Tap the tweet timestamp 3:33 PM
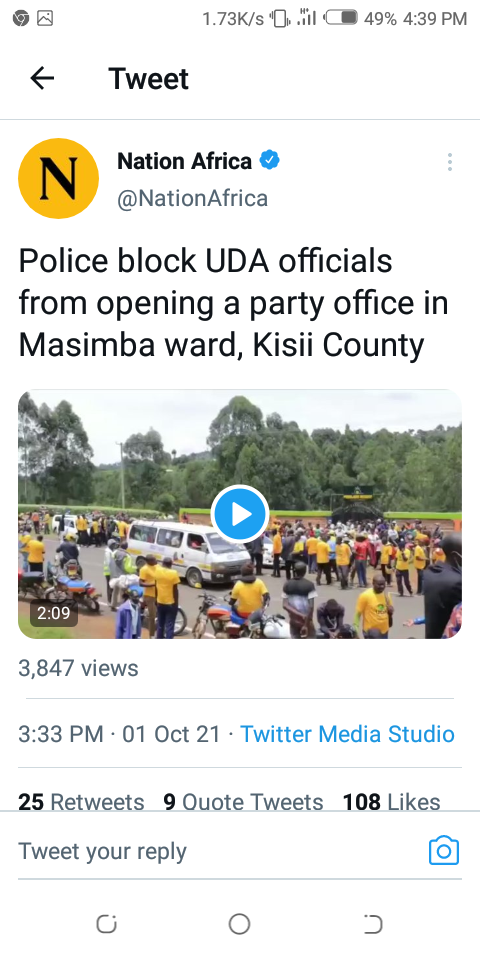The width and height of the screenshot is (480, 960). click(x=61, y=733)
